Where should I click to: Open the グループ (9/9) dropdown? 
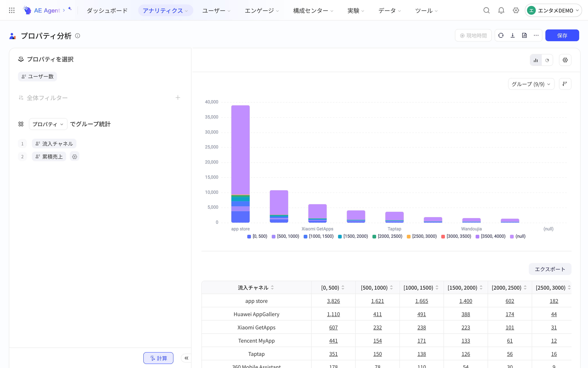point(531,84)
